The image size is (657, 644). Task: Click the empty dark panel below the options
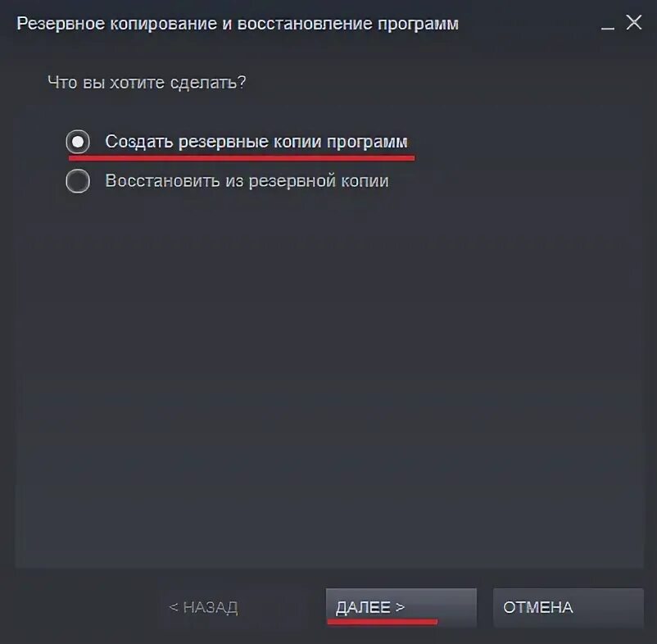pos(329,377)
